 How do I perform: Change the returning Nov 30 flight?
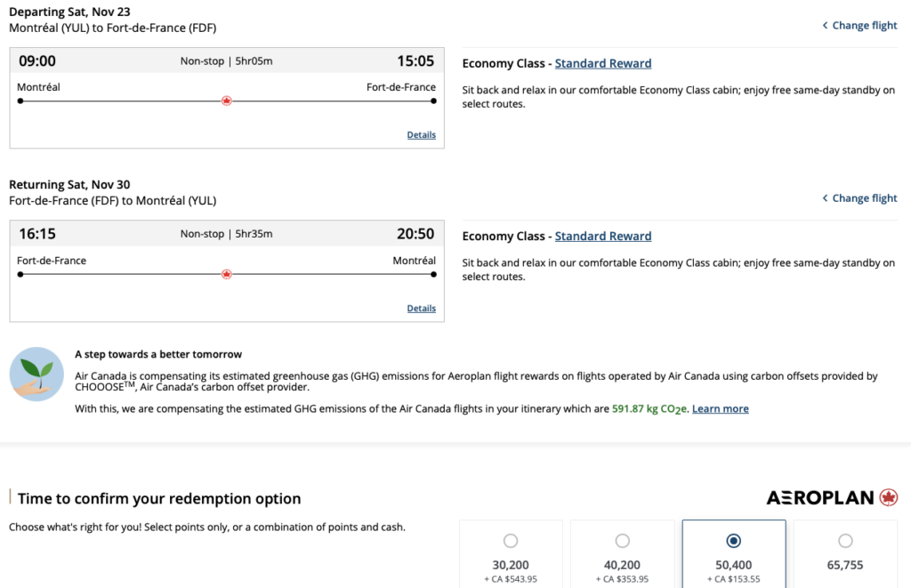pyautogui.click(x=859, y=198)
